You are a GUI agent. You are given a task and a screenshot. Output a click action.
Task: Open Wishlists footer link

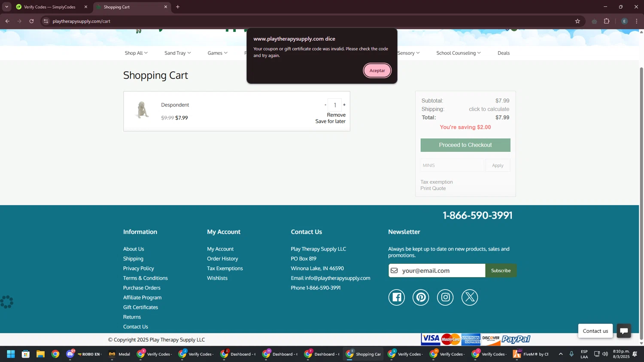(x=217, y=278)
